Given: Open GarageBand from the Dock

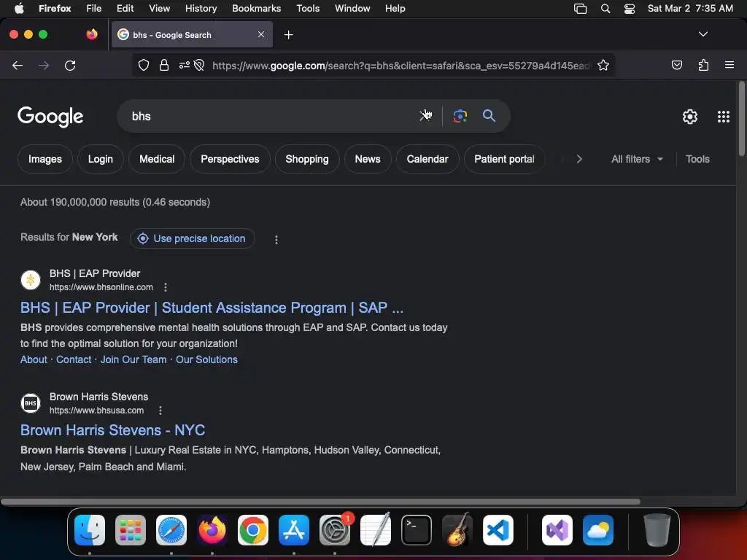Looking at the screenshot, I should point(457,530).
